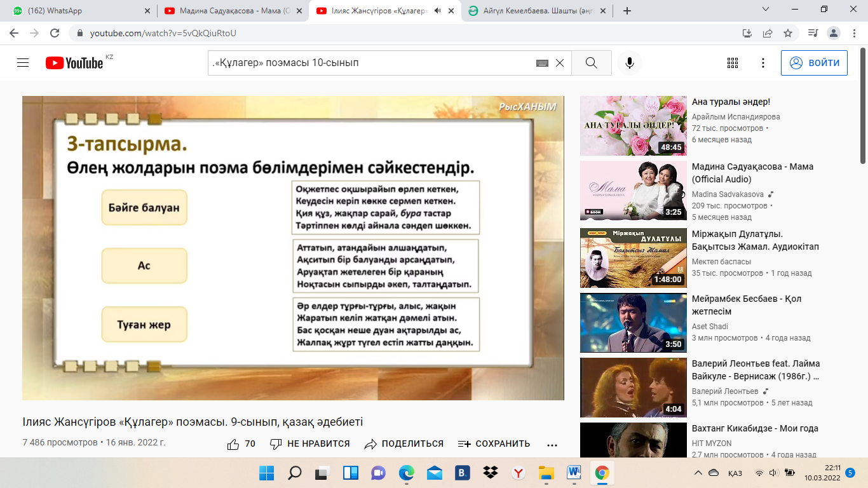
Task: Close the Айгүл Кемелбаева tab
Action: click(603, 11)
